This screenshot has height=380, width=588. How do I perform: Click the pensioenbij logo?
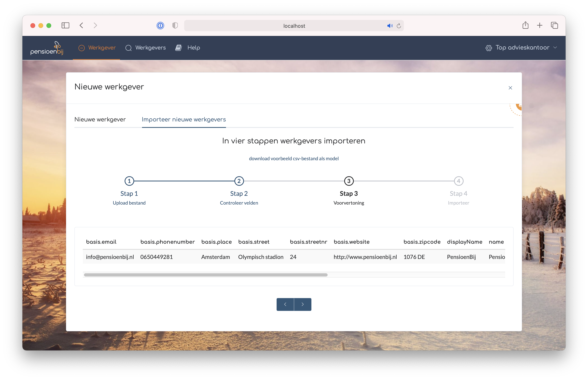coord(47,48)
